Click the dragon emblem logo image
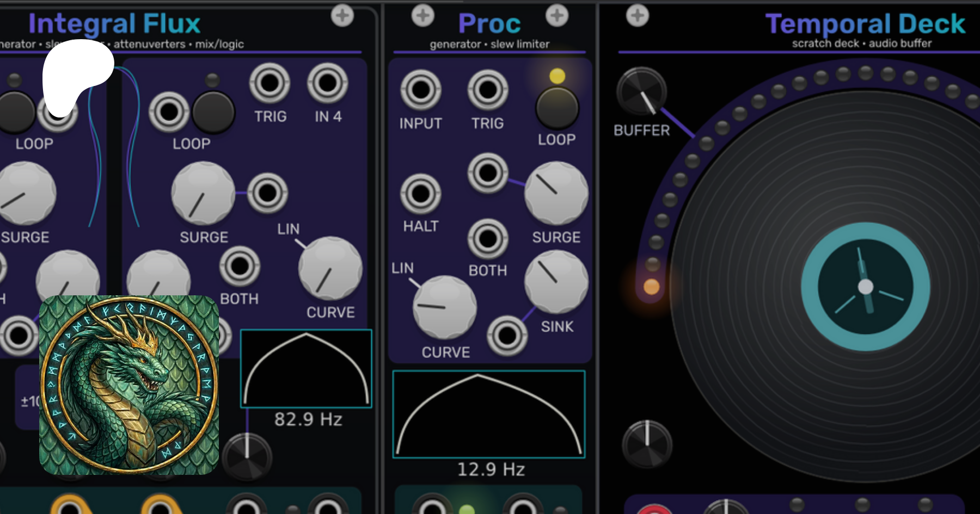 [129, 385]
